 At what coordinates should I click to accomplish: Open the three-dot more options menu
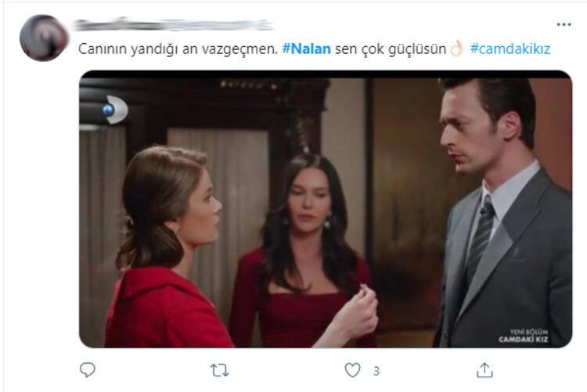(564, 25)
